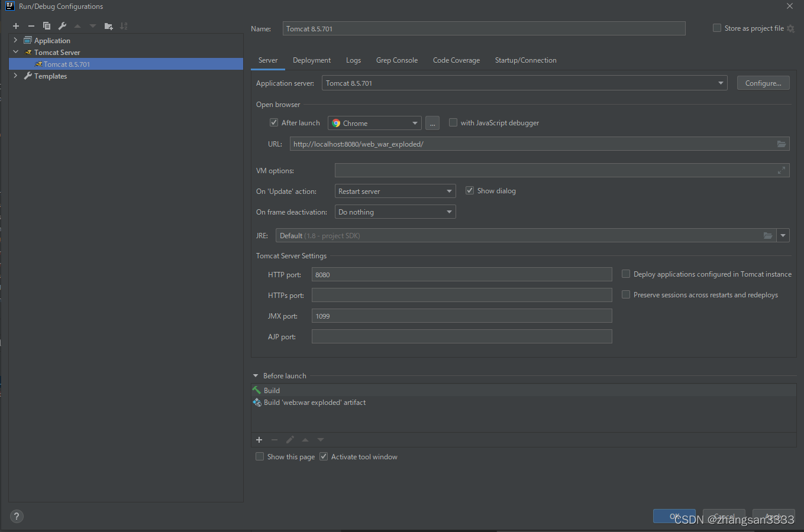Confirm with the OK button

tap(674, 516)
